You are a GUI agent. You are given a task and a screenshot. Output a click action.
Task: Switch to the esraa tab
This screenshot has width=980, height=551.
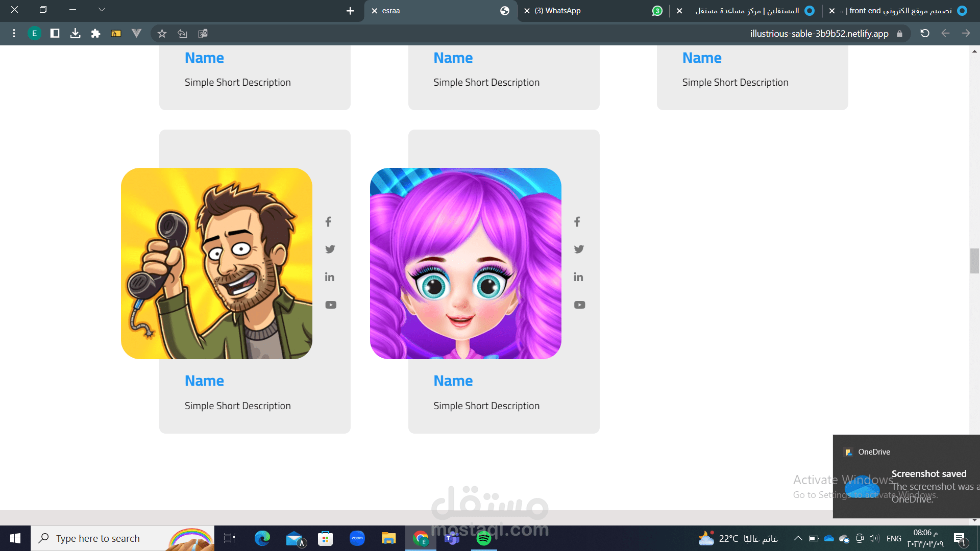click(x=441, y=11)
